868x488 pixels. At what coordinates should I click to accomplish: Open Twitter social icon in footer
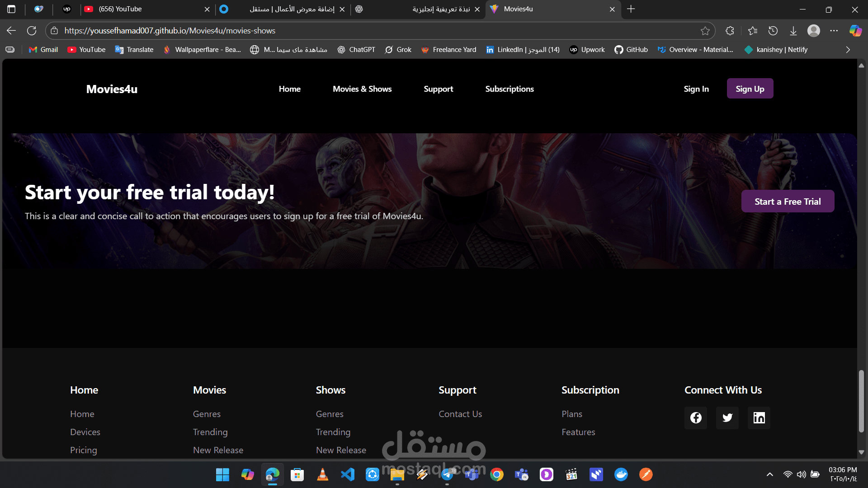(727, 418)
